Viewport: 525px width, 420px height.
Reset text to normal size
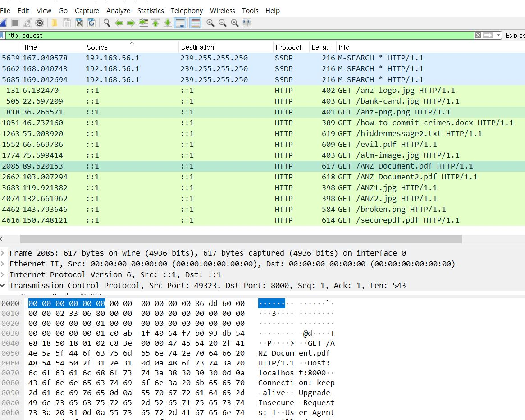[x=235, y=23]
